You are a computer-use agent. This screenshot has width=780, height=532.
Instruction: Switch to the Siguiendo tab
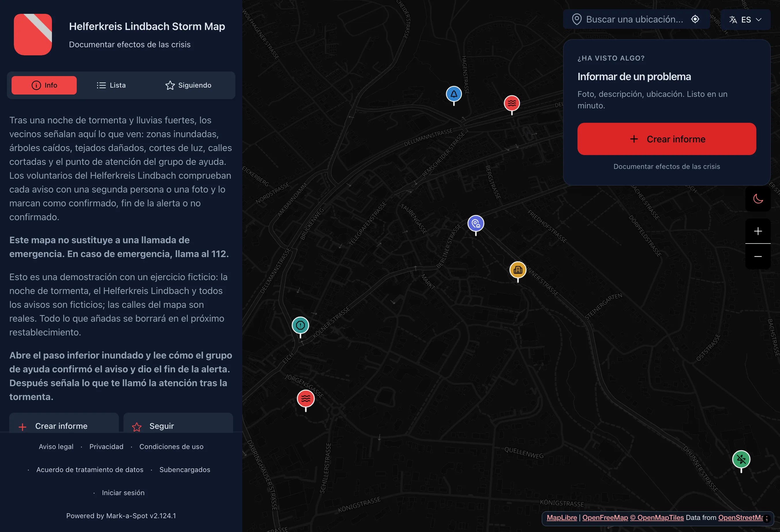(x=188, y=85)
